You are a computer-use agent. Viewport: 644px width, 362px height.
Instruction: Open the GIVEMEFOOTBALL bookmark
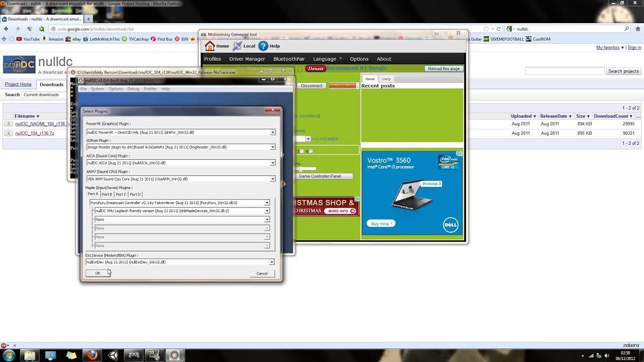coord(504,39)
